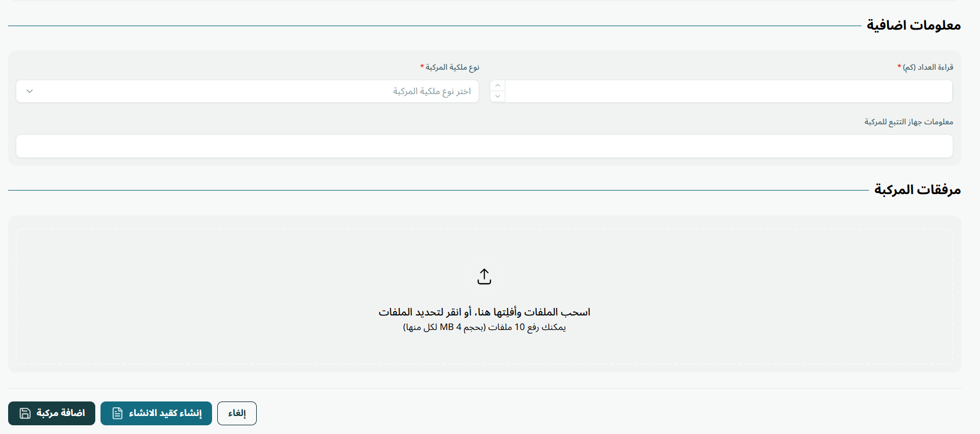
Task: Click the document icon in إنشاء كقيد الانشاء
Action: point(117,413)
